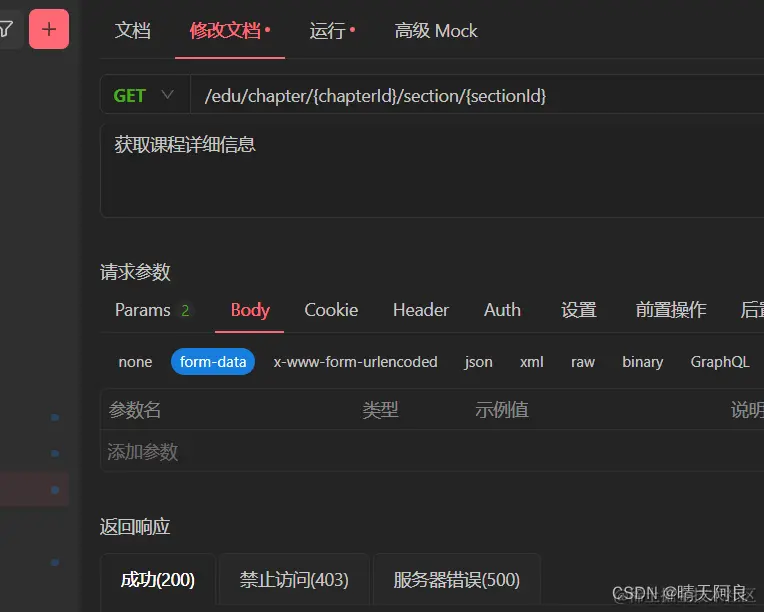
Task: Switch to the 文档 tab
Action: point(133,31)
